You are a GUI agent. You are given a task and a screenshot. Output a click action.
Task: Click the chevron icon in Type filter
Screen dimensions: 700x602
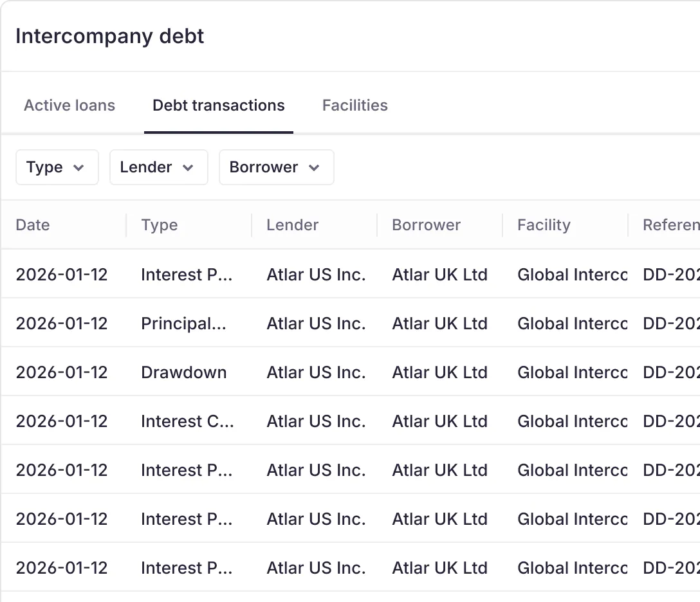pos(79,168)
